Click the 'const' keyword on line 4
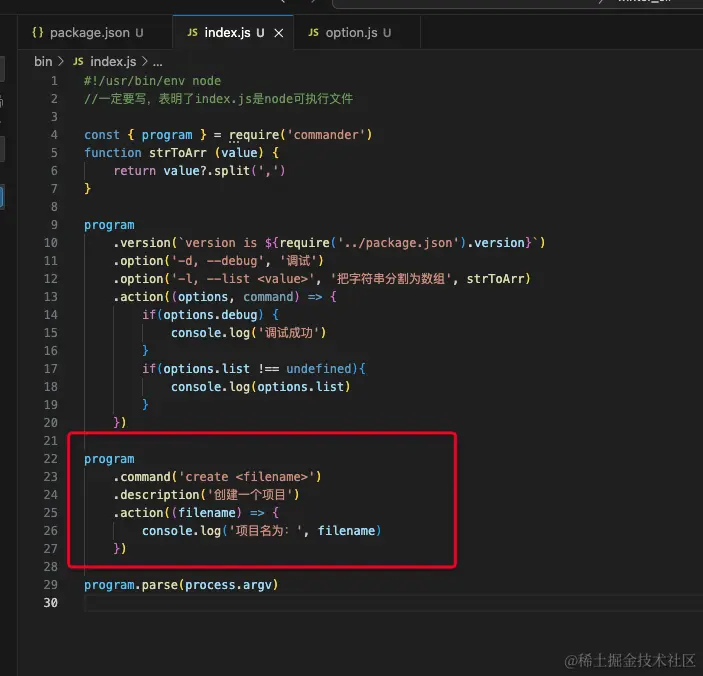This screenshot has width=703, height=676. [102, 135]
